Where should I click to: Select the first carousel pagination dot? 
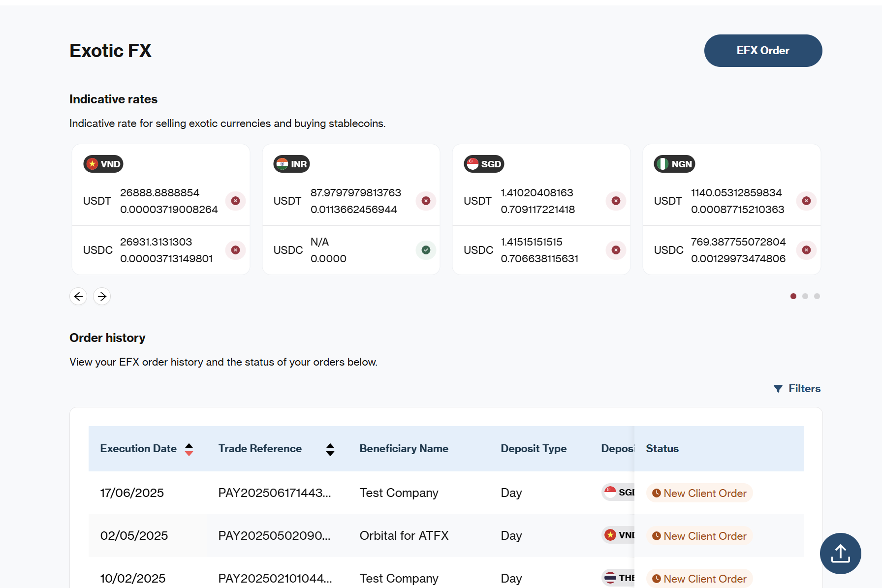pyautogui.click(x=793, y=296)
